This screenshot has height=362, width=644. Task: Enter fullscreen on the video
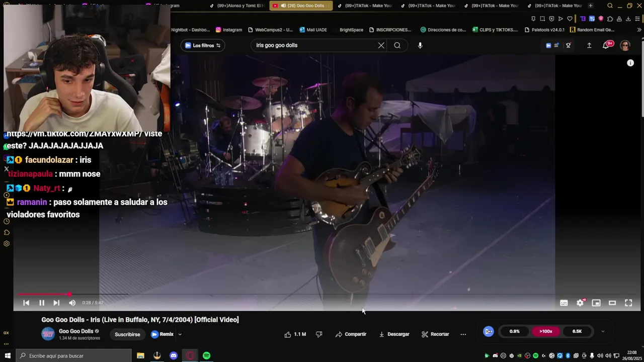628,303
